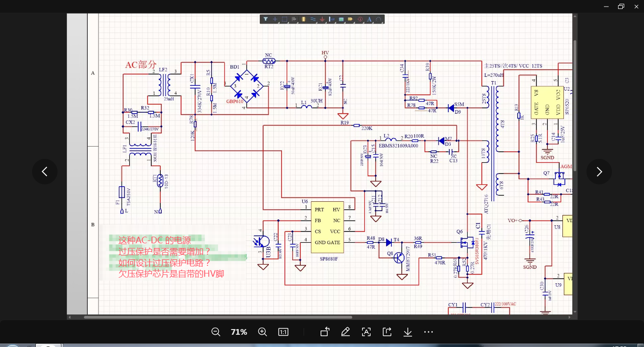Click the zoom in magnifier icon
This screenshot has height=347, width=644.
[263, 332]
